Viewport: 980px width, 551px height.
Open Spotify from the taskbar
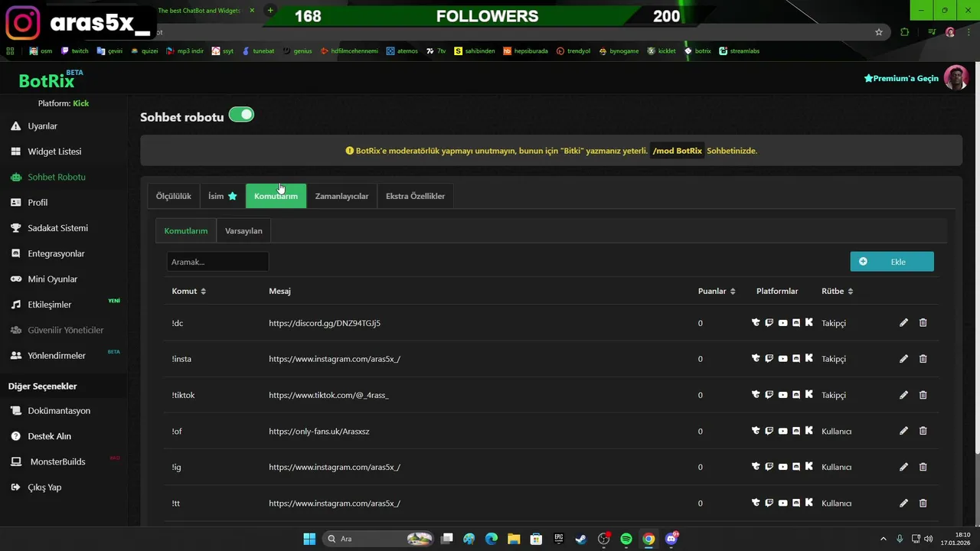(626, 539)
